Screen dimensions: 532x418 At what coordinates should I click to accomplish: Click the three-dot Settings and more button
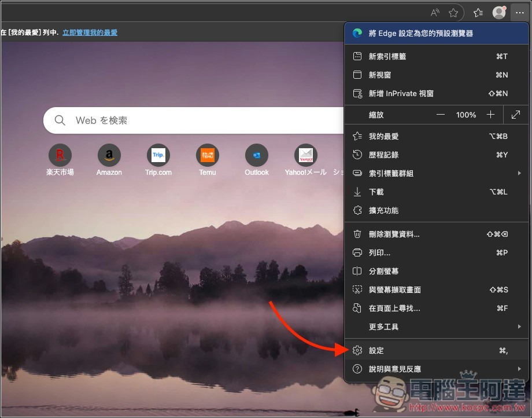tap(519, 13)
